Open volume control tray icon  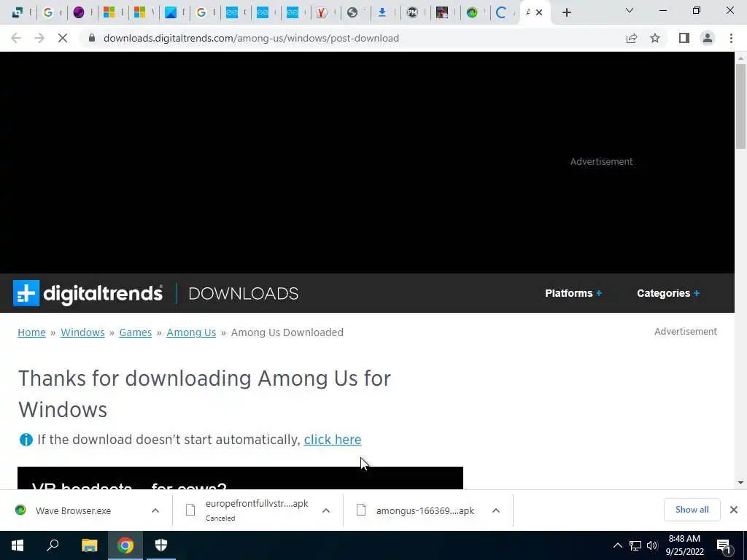coord(652,545)
